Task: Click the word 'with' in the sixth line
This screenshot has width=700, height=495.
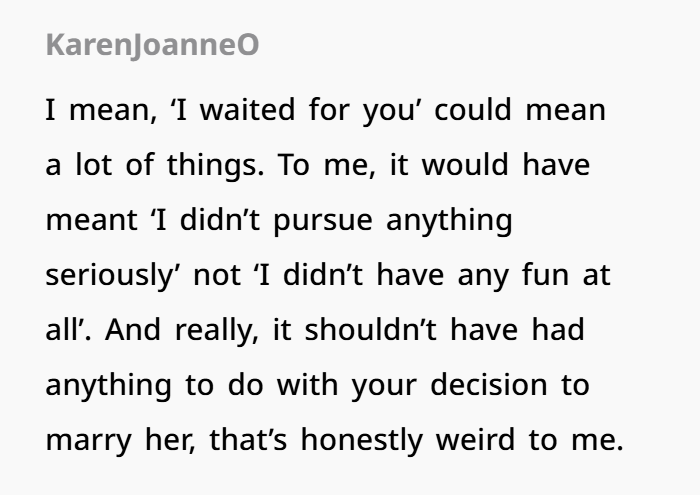Action: (307, 385)
